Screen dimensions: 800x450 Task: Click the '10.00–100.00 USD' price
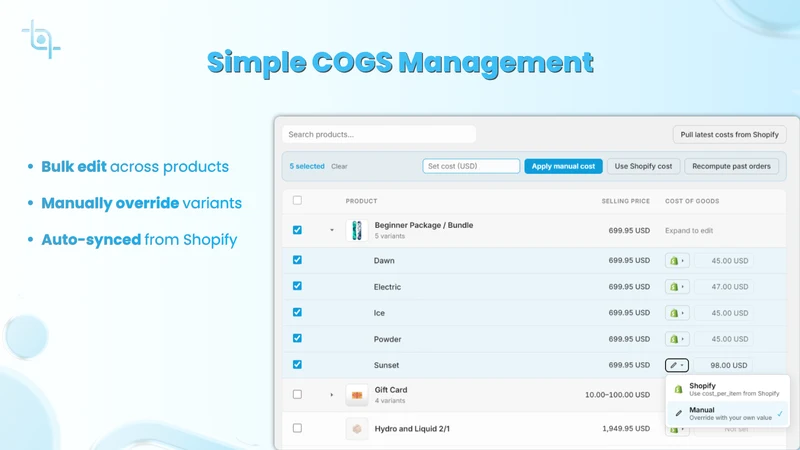tap(617, 395)
